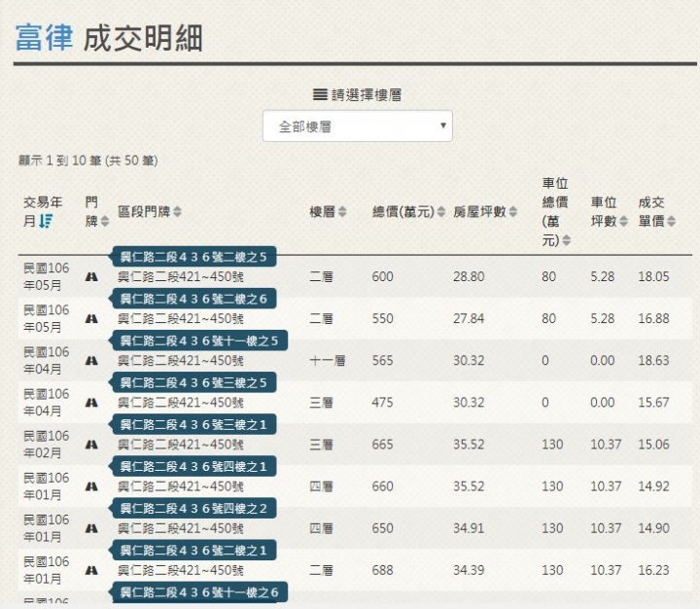Click unit price cell 16.23

pos(653,571)
